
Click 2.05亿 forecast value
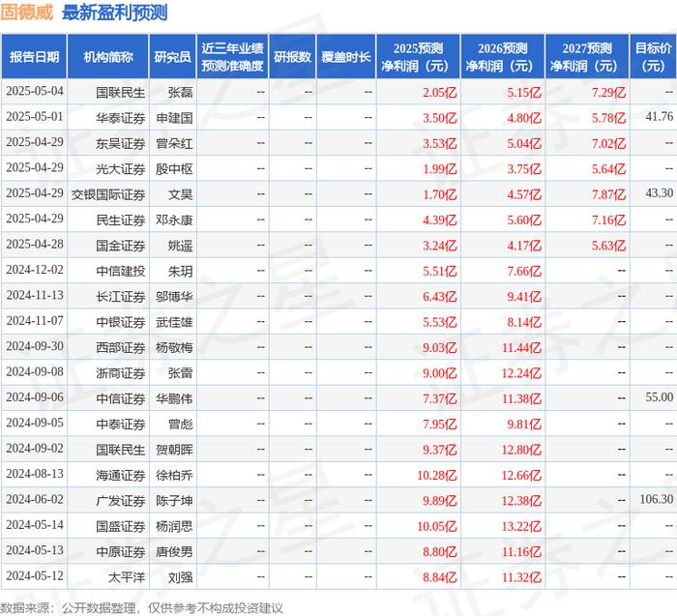(439, 93)
